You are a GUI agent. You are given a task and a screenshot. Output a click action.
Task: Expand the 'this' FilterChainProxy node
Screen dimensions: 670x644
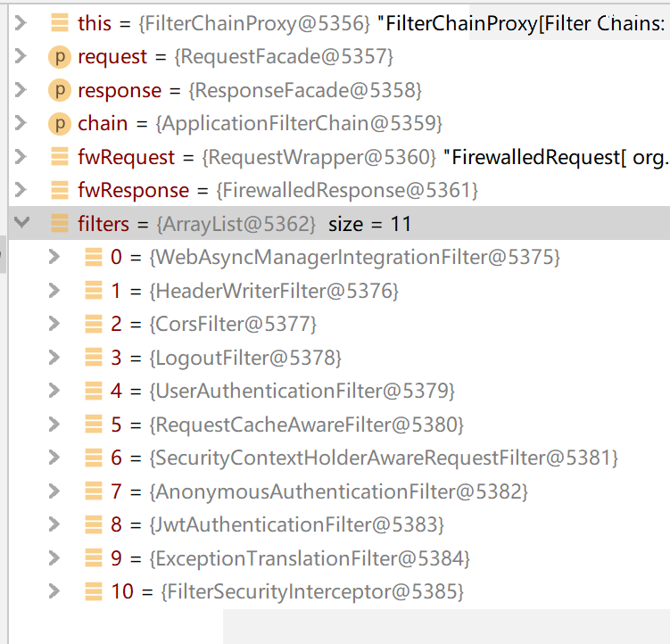click(x=21, y=23)
